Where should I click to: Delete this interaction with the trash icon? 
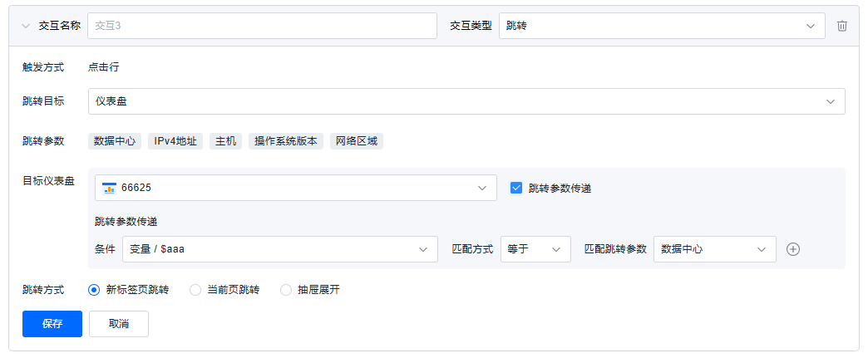pyautogui.click(x=842, y=26)
